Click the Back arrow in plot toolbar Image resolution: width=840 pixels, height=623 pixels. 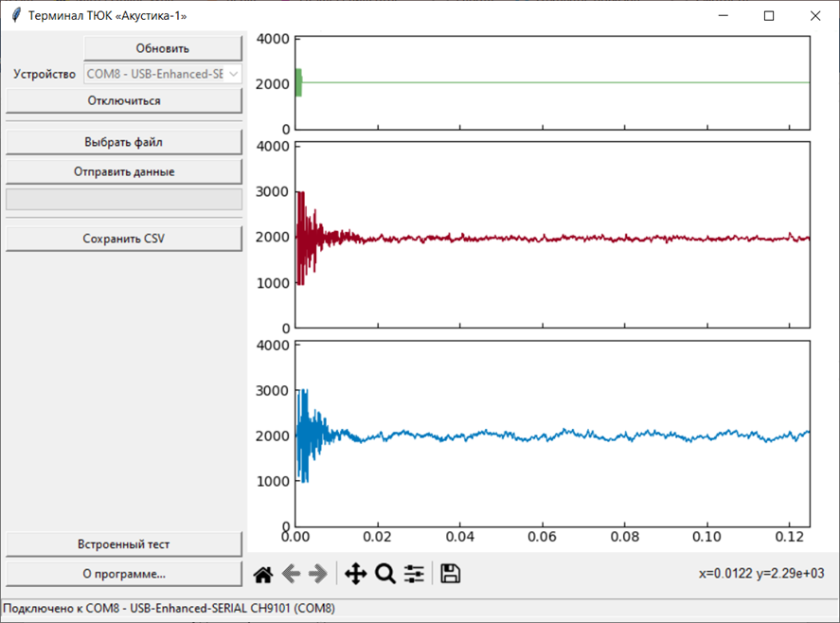click(291, 574)
